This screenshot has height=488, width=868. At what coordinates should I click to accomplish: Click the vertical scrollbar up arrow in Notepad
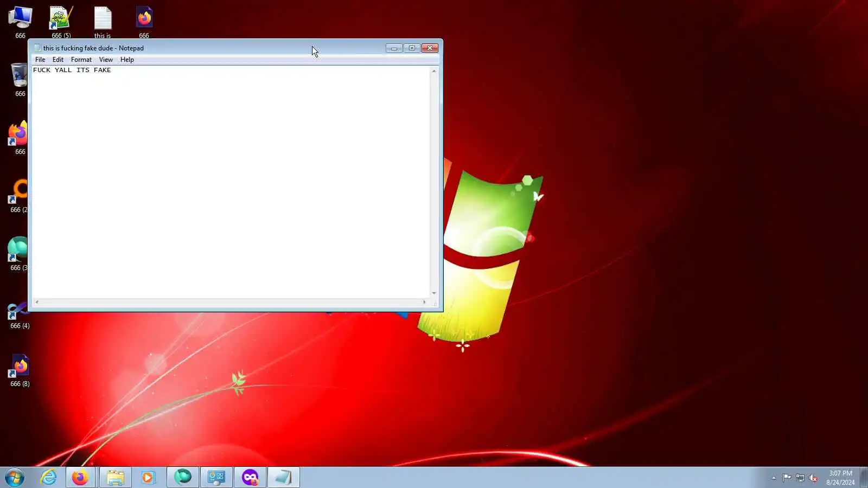coord(434,71)
